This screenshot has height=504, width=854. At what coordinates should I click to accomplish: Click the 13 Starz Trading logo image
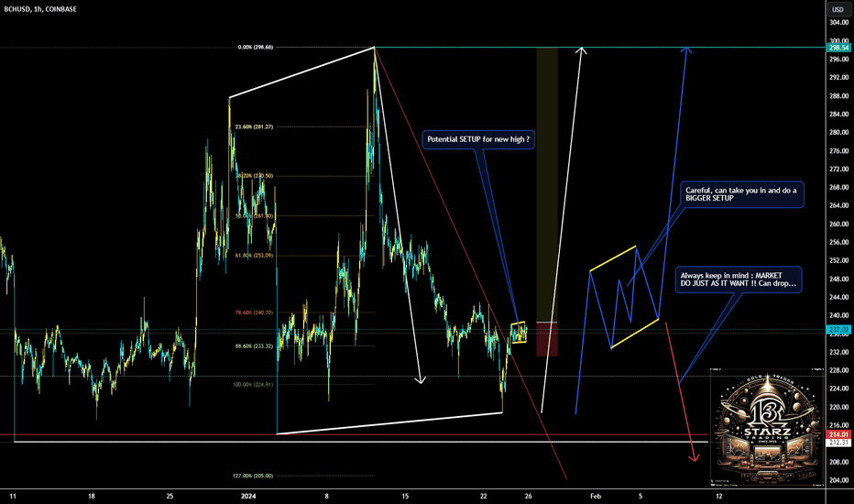pyautogui.click(x=767, y=427)
